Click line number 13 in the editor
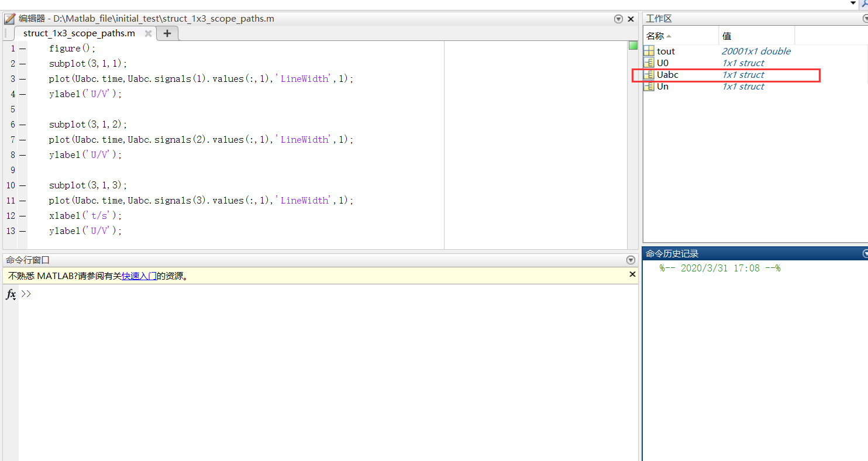The image size is (868, 461). (11, 231)
